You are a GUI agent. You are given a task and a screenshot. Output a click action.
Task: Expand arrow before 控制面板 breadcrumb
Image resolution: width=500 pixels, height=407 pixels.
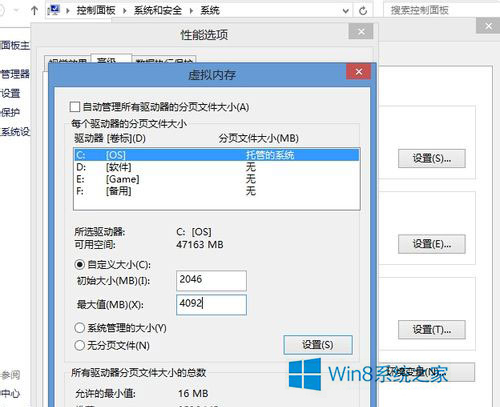[68, 11]
